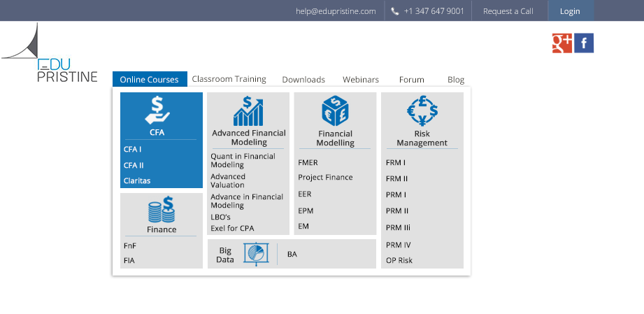Screen dimensions: 644x314
Task: Select the PRM II course
Action: [x=397, y=210]
